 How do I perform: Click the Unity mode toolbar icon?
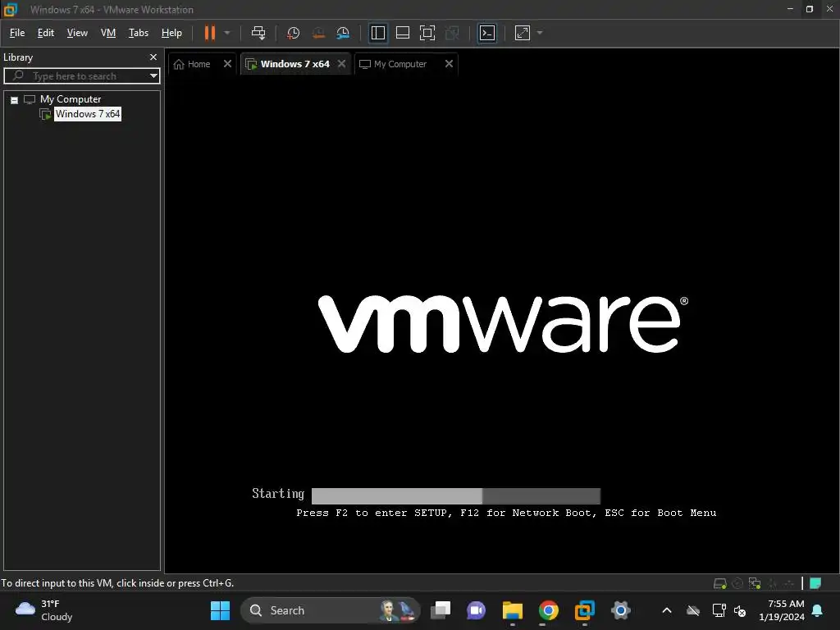[x=452, y=33]
